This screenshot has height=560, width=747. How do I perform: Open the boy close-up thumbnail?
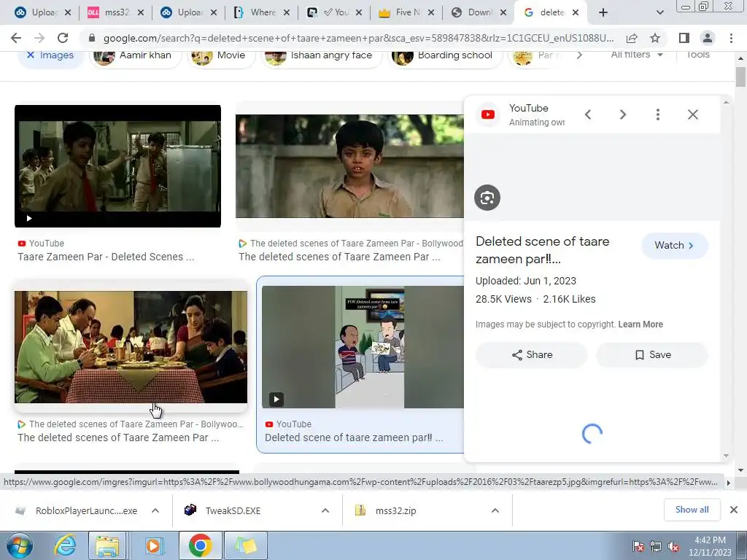click(349, 166)
